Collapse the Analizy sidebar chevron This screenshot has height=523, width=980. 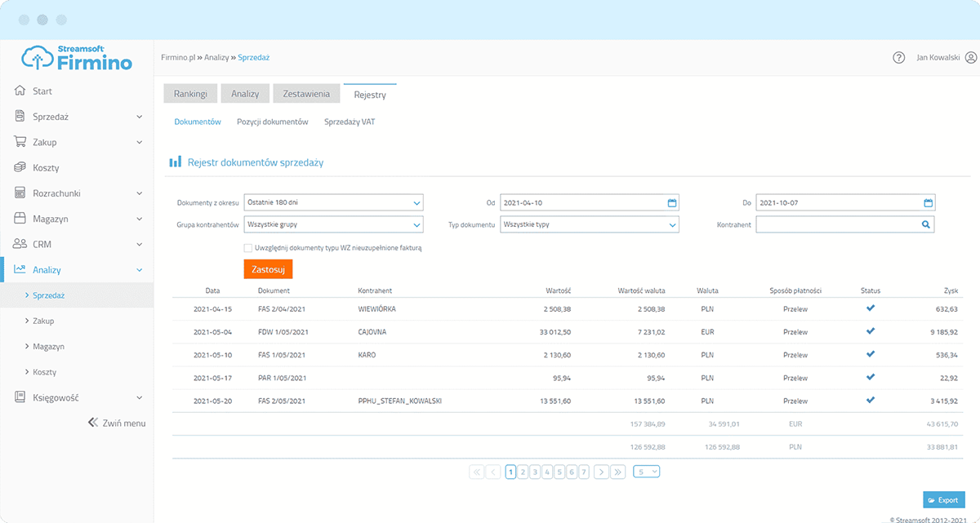140,269
